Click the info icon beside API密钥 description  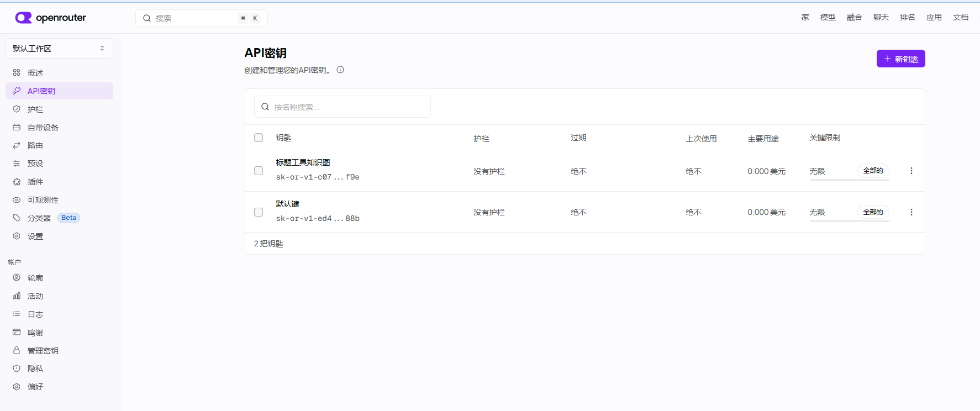340,70
